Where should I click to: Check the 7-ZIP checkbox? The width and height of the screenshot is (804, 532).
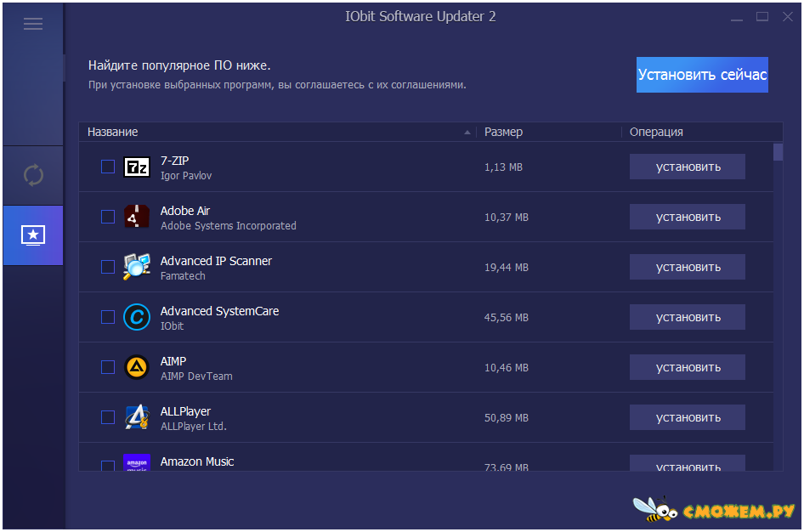pos(108,167)
